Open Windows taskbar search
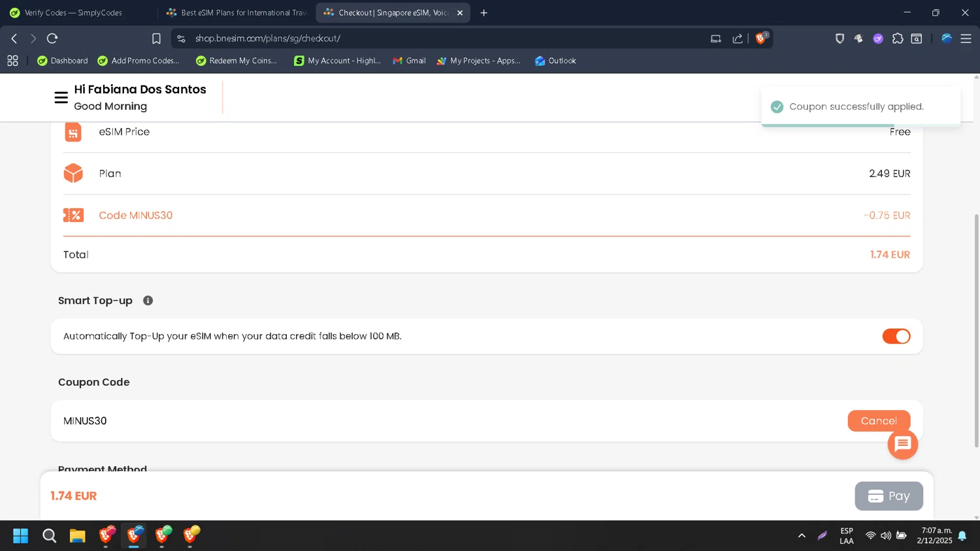 click(x=49, y=536)
